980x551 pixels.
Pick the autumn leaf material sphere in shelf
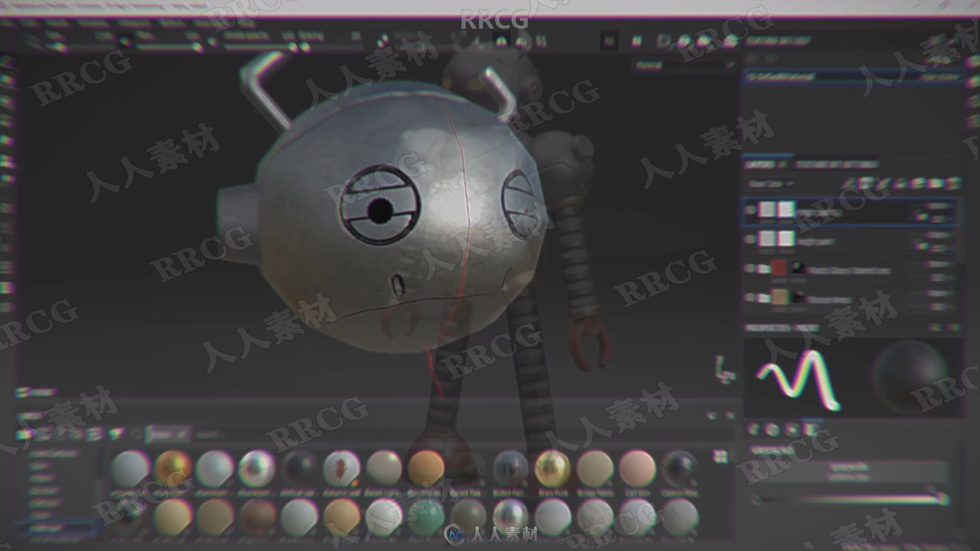[x=341, y=468]
